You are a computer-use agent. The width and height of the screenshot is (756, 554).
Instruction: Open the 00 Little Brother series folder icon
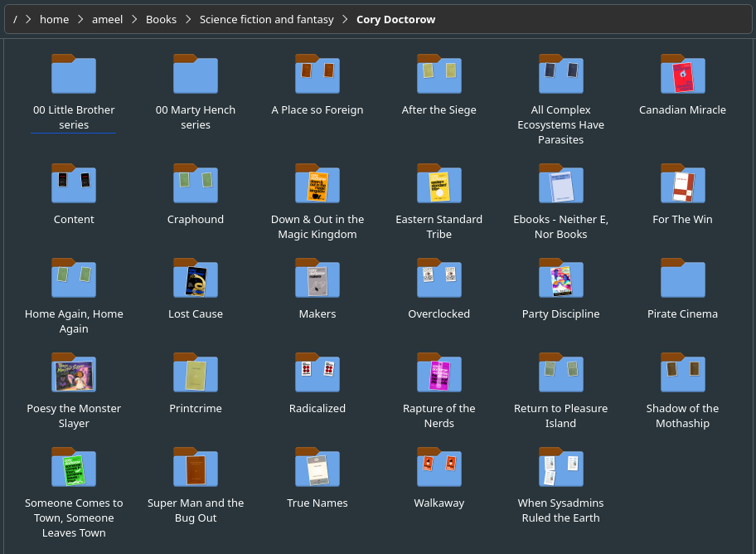pos(74,74)
